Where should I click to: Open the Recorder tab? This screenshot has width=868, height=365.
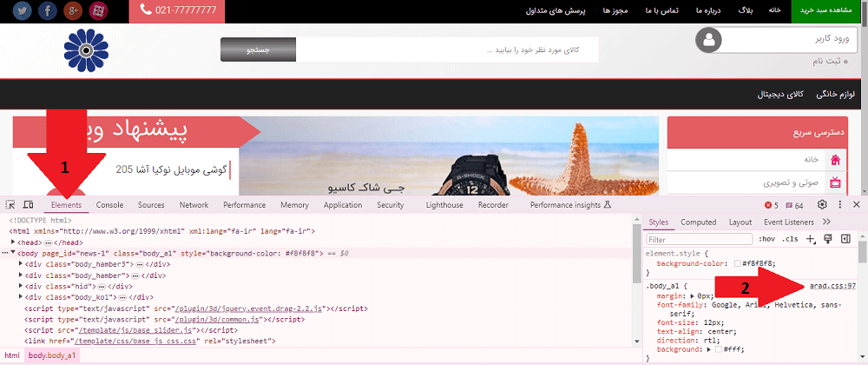point(493,205)
